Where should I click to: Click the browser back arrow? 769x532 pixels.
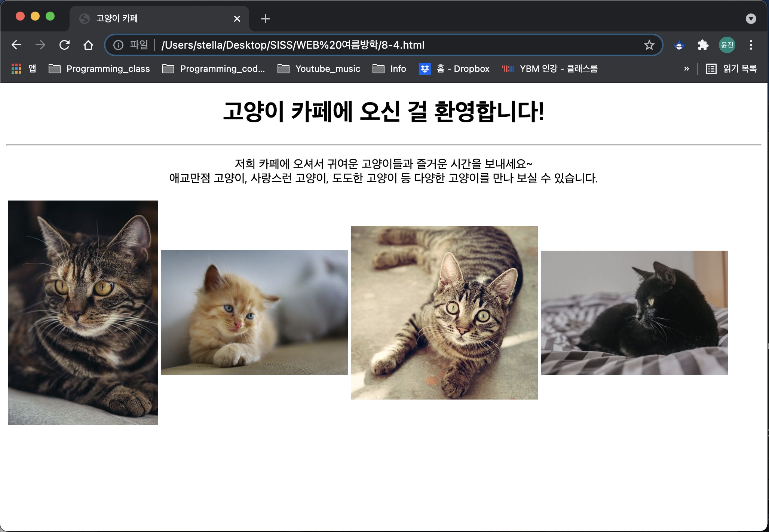point(16,45)
